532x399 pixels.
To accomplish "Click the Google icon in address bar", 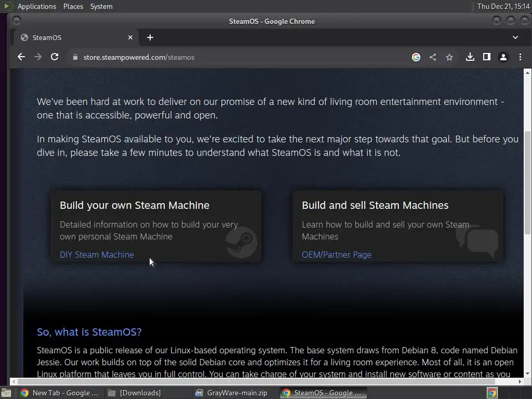I will (416, 57).
